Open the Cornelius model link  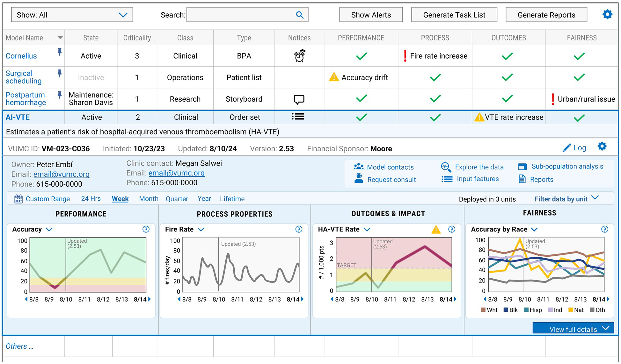click(x=21, y=56)
